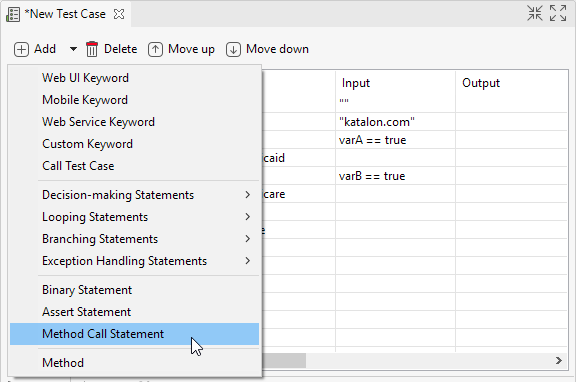Click the Move down arrow icon
576x382 pixels.
point(233,49)
